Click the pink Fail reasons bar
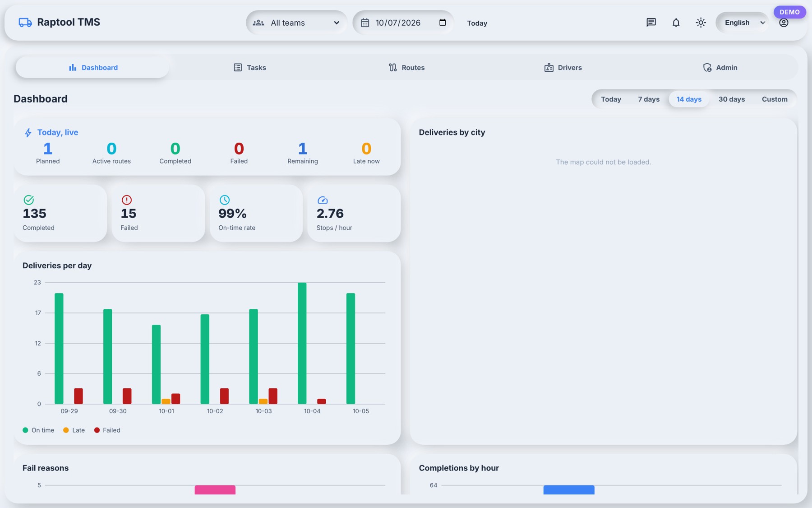Image resolution: width=812 pixels, height=508 pixels. click(x=215, y=490)
